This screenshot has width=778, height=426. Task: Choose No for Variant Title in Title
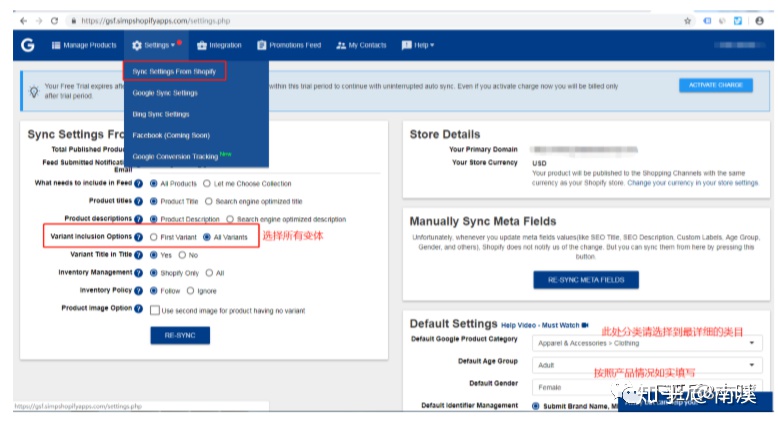click(x=182, y=255)
